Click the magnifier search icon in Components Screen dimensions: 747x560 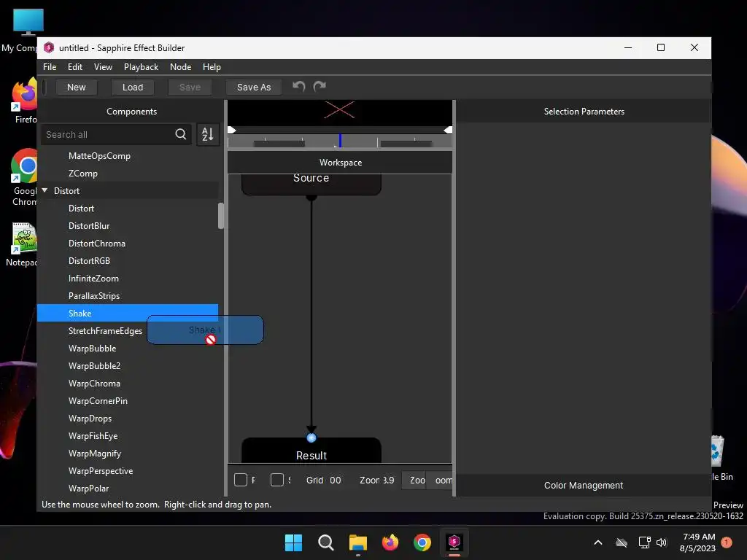(181, 134)
